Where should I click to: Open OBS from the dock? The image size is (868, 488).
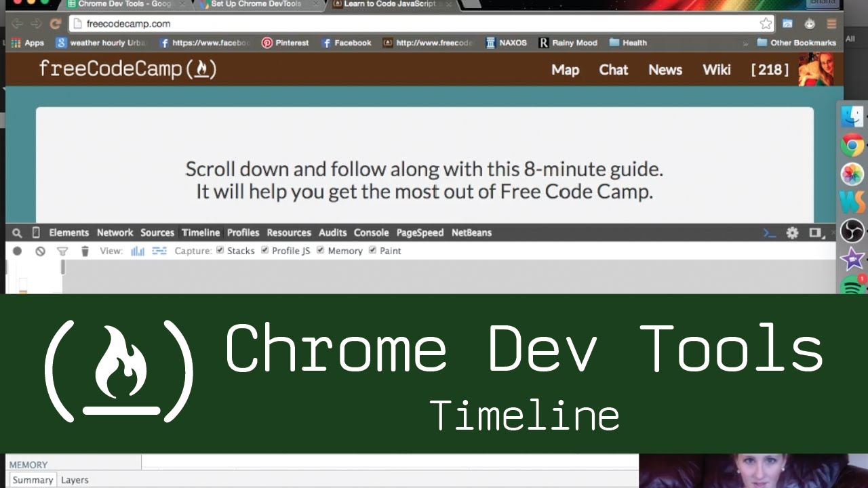(852, 230)
